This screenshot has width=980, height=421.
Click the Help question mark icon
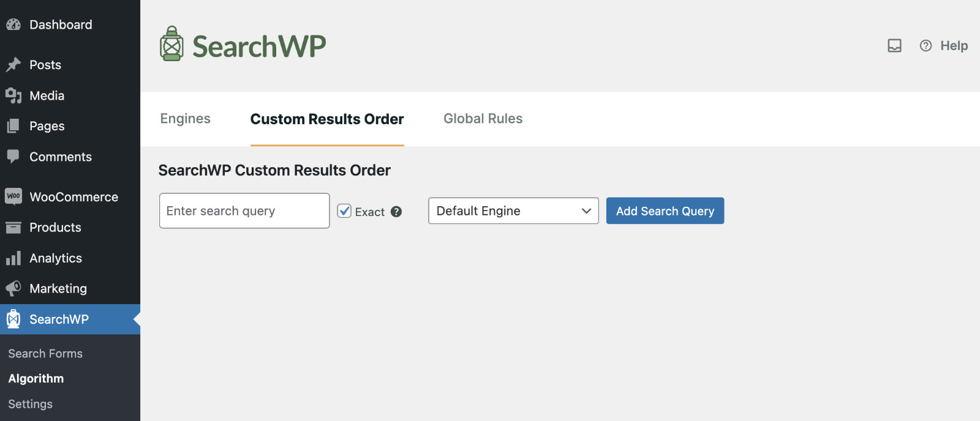[x=925, y=46]
